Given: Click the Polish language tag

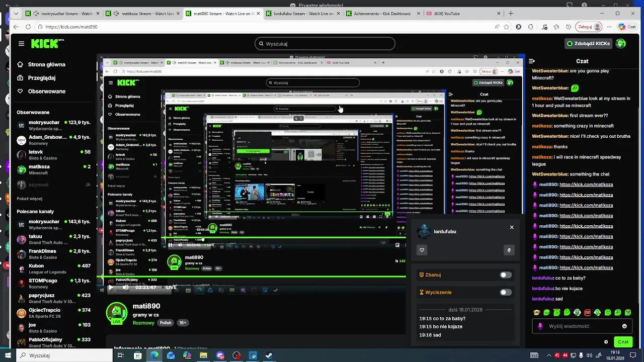Looking at the screenshot, I should tap(166, 323).
